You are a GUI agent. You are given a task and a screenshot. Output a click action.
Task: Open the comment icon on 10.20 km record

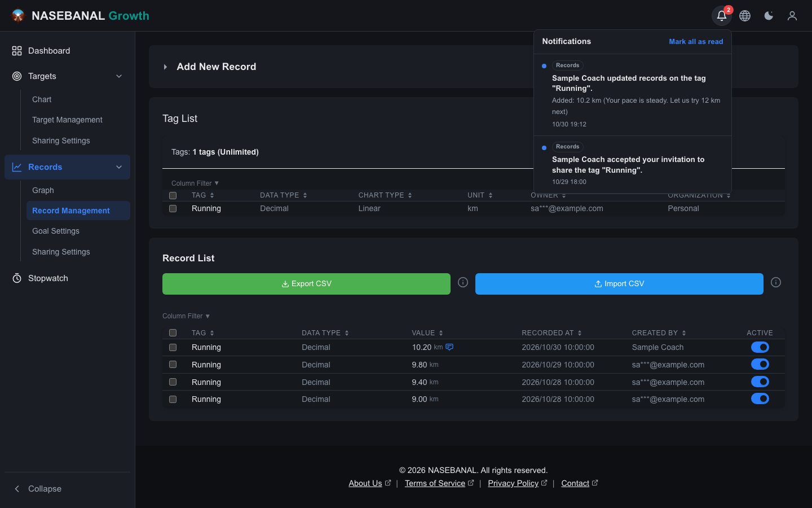coord(449,347)
